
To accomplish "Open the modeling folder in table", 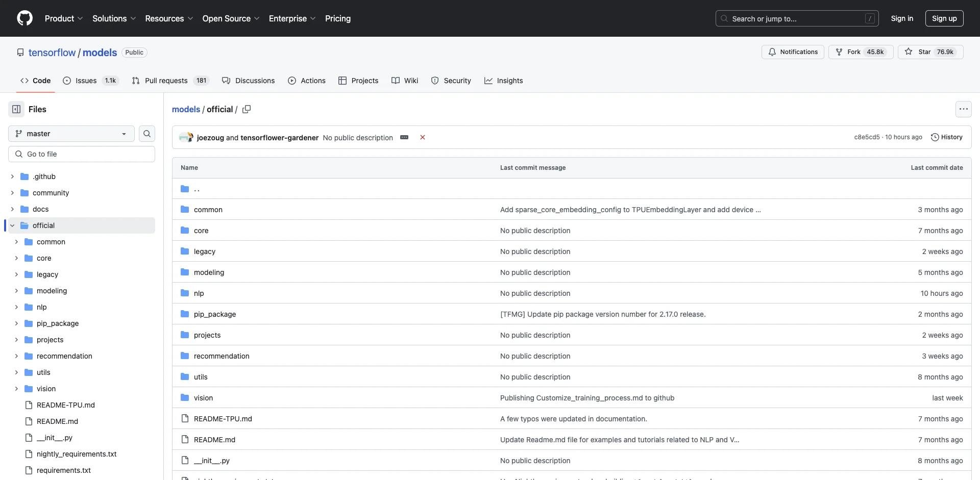I will [x=209, y=272].
